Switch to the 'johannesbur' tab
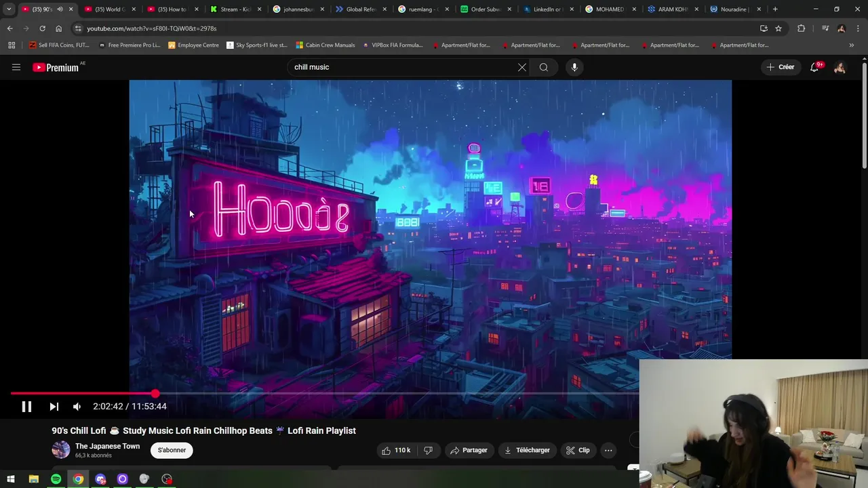 point(298,9)
